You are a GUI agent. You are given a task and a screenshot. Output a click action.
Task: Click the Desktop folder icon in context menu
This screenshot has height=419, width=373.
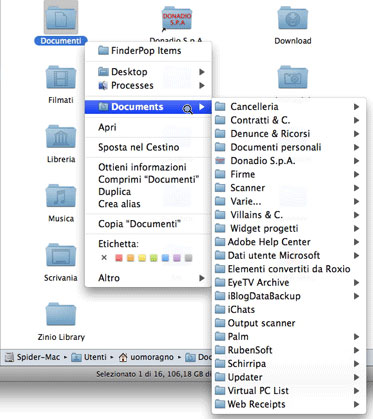103,72
